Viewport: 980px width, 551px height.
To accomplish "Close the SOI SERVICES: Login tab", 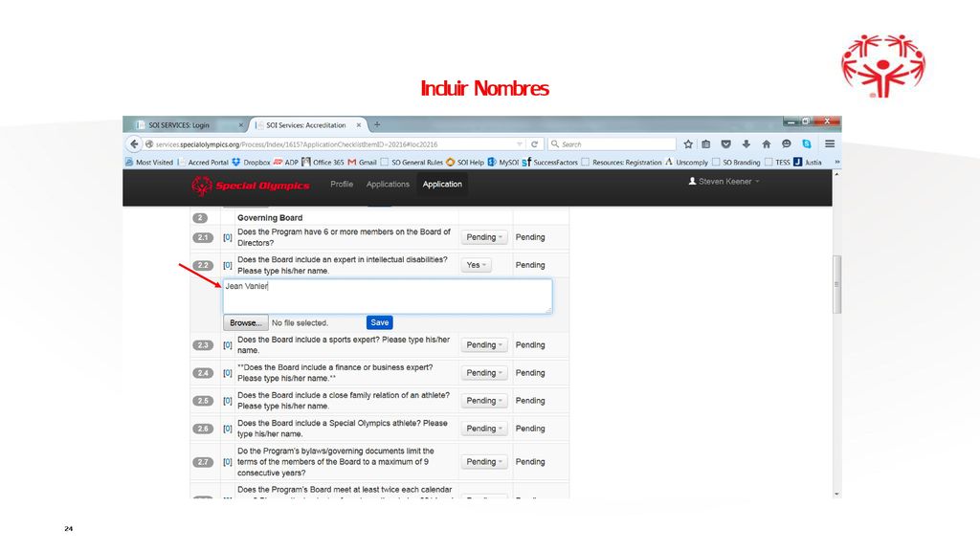I will click(240, 125).
